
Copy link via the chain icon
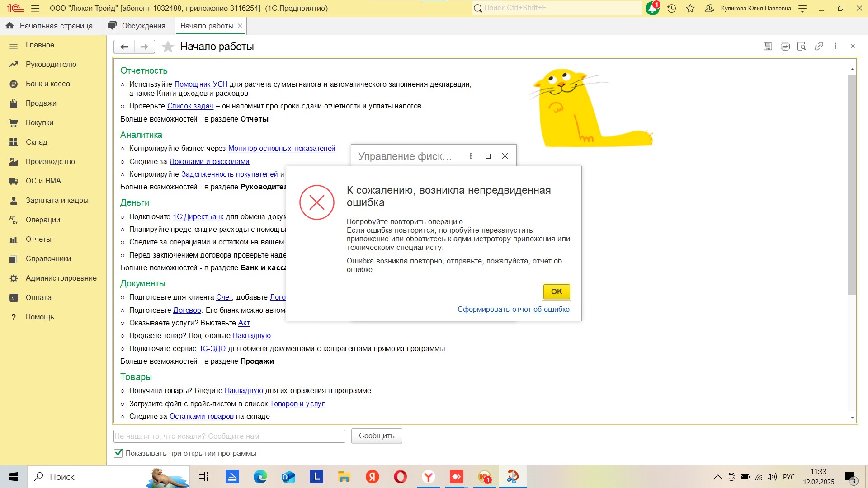tap(819, 46)
